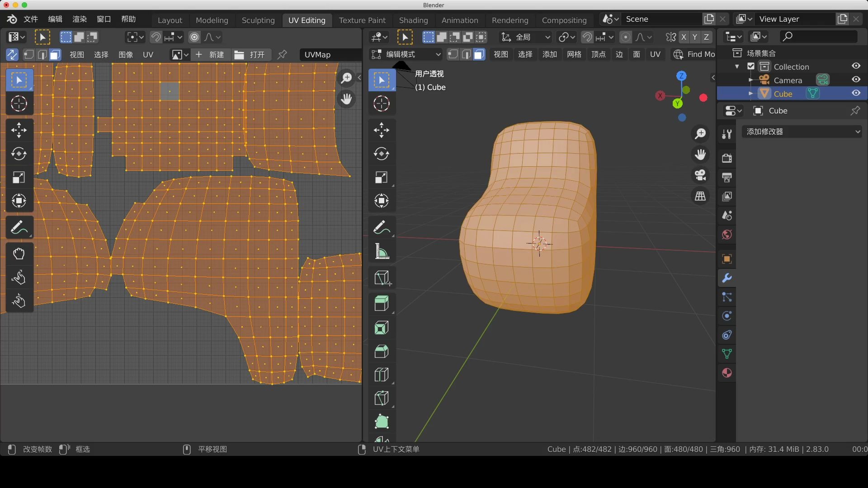This screenshot has width=868, height=488.
Task: Select the Annotate tool in the UV editor
Action: 19,227
